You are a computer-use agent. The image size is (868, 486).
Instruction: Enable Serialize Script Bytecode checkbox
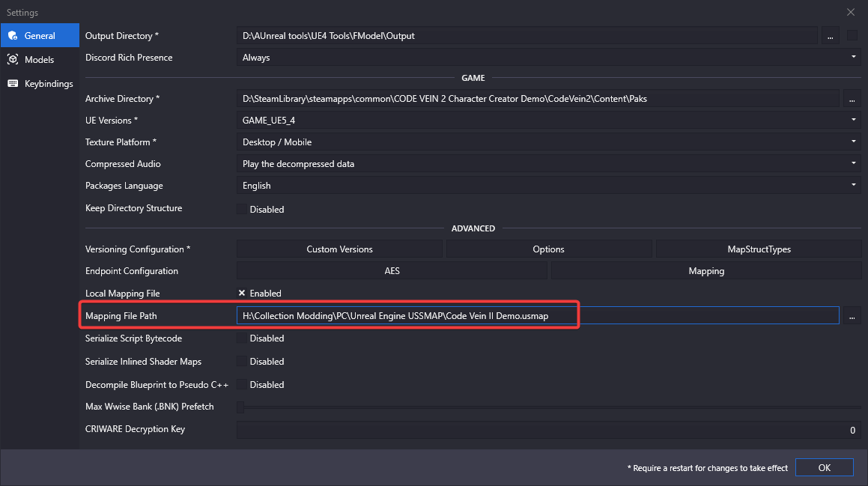click(242, 338)
